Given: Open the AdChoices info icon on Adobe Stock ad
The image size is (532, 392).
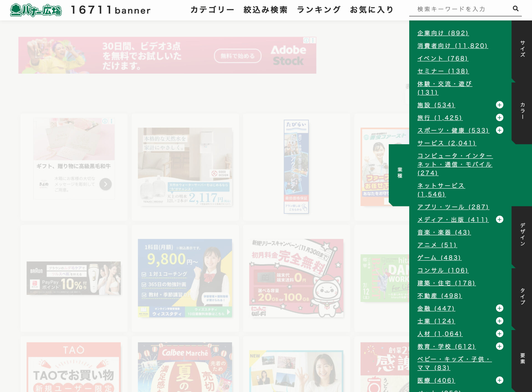Looking at the screenshot, I should (x=306, y=40).
